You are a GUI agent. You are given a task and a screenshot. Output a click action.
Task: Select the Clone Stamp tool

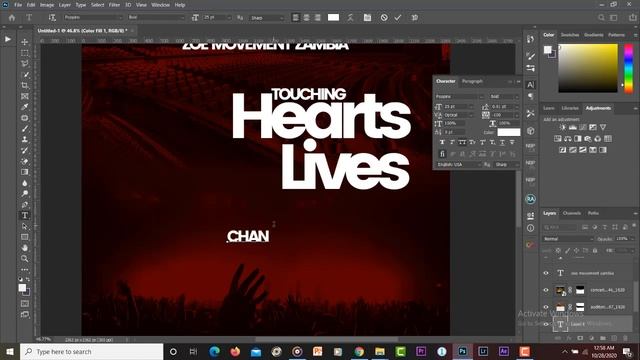click(25, 140)
